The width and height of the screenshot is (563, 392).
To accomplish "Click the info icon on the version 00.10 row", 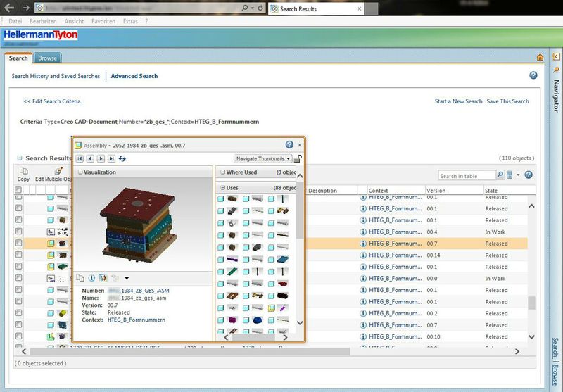I will click(363, 336).
